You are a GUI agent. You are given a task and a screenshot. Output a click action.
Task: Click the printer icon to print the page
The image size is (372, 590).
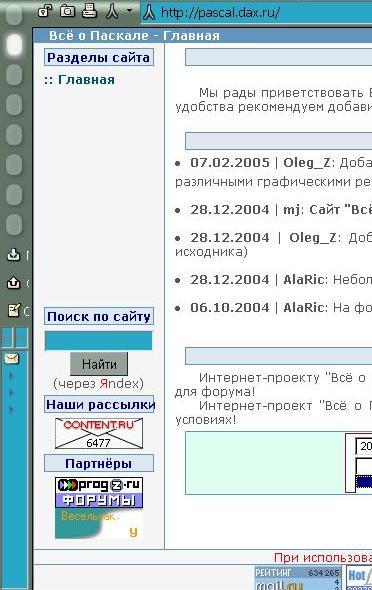[x=90, y=11]
